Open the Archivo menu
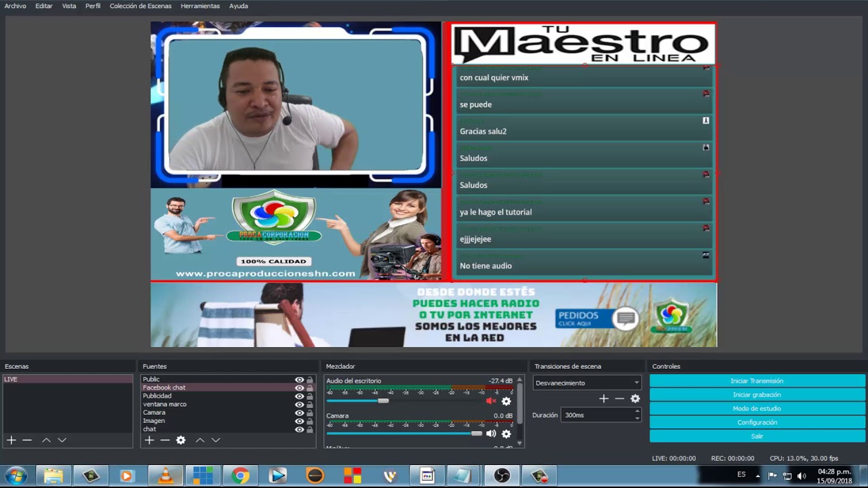Image resolution: width=868 pixels, height=488 pixels. tap(15, 5)
